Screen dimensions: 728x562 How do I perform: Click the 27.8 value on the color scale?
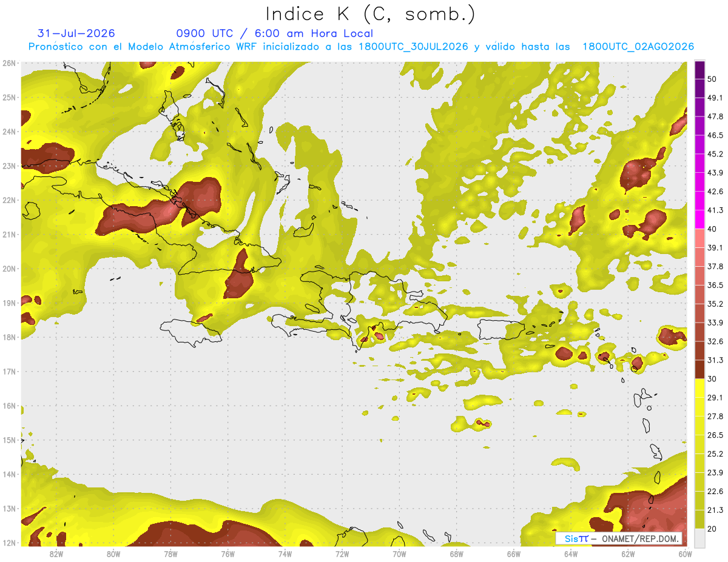pos(715,416)
